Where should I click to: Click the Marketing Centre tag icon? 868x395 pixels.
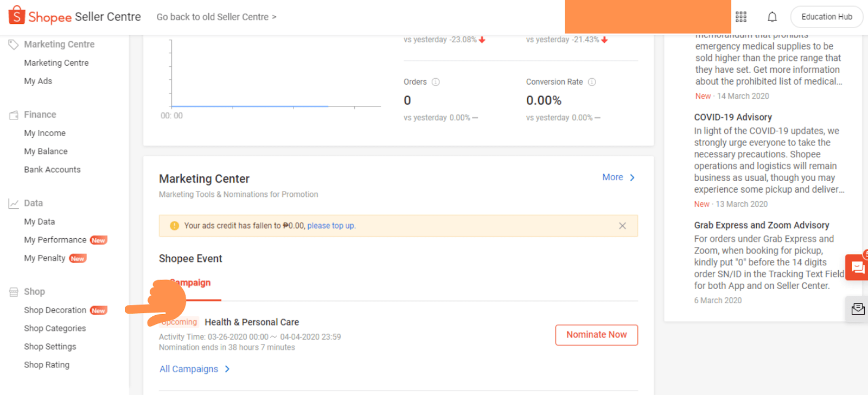pyautogui.click(x=14, y=44)
